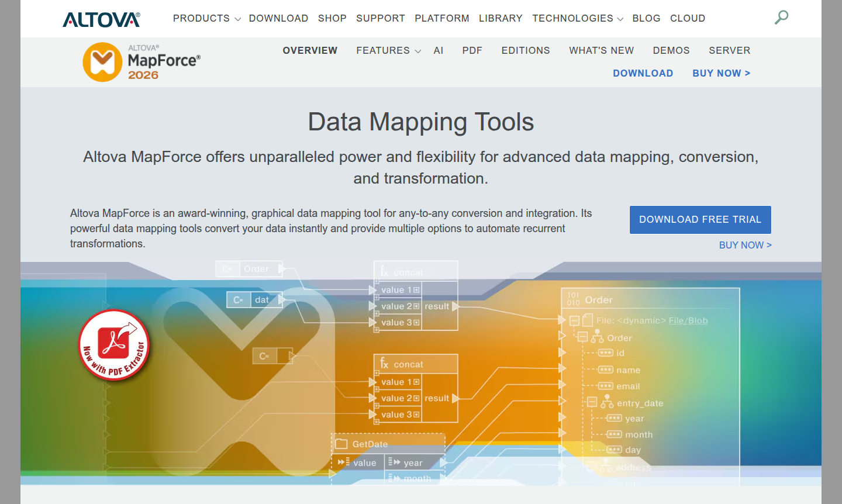Viewport: 842px width, 504px height.
Task: Click the 'dat' constant component box
Action: (262, 299)
